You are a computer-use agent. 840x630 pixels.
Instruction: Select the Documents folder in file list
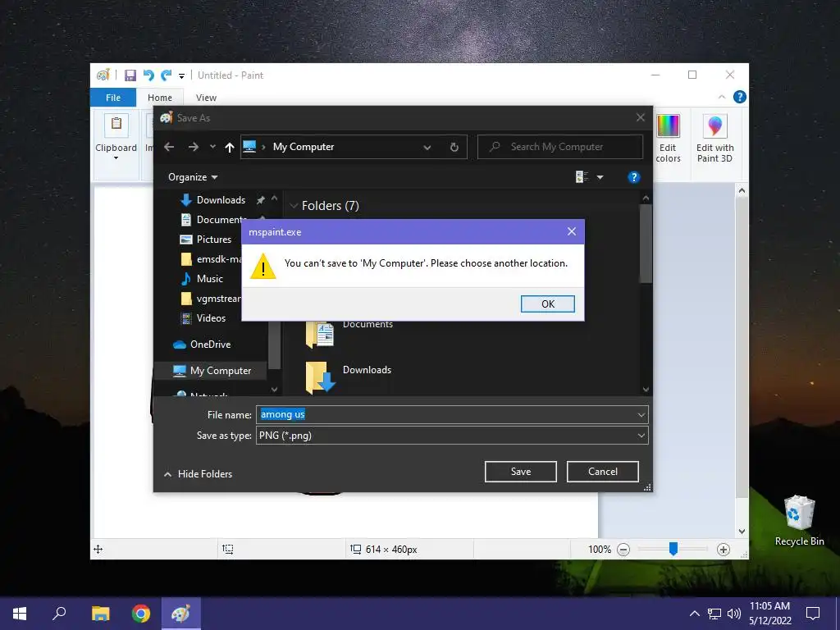coord(349,333)
